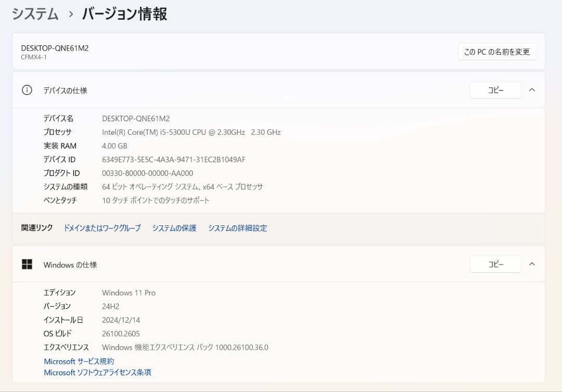
Task: Collapse the Windows の仕様 section
Action: click(532, 264)
